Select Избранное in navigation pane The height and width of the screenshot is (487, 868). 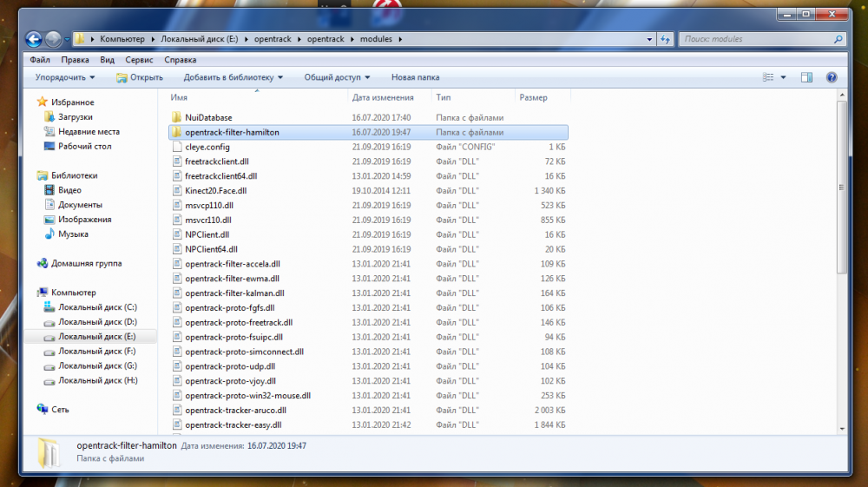tap(73, 102)
